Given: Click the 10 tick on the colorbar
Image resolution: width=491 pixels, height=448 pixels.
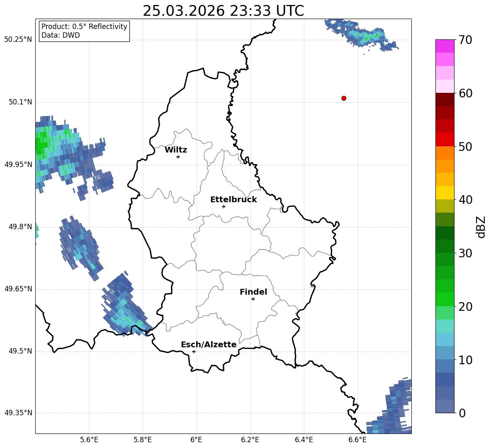Looking at the screenshot, I should click(x=465, y=360).
